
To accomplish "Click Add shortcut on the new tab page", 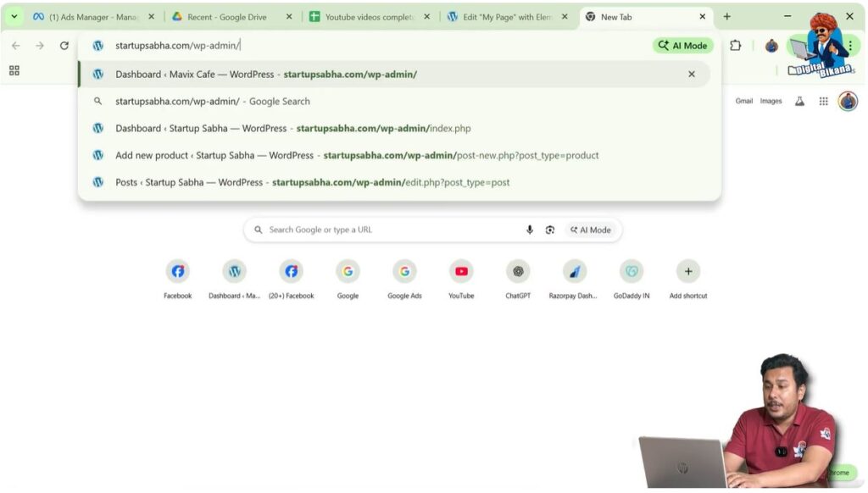I will (x=687, y=271).
